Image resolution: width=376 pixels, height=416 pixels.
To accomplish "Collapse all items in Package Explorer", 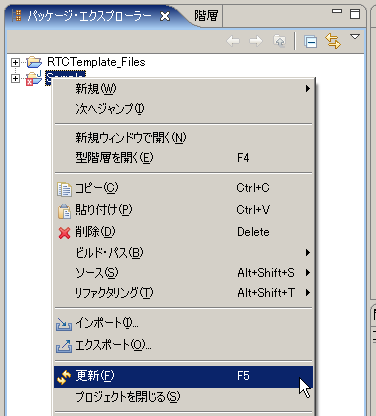I will (310, 42).
